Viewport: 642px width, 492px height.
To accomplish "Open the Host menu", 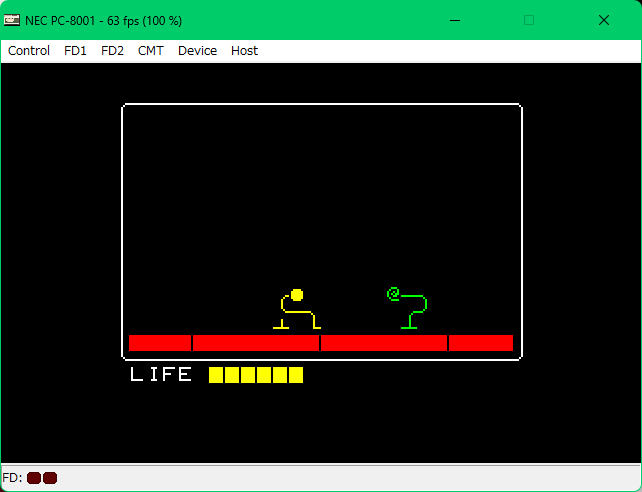I will [244, 51].
